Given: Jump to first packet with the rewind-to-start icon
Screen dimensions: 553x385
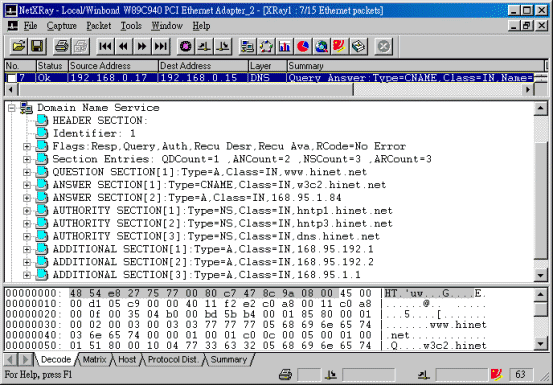Looking at the screenshot, I should [105, 46].
